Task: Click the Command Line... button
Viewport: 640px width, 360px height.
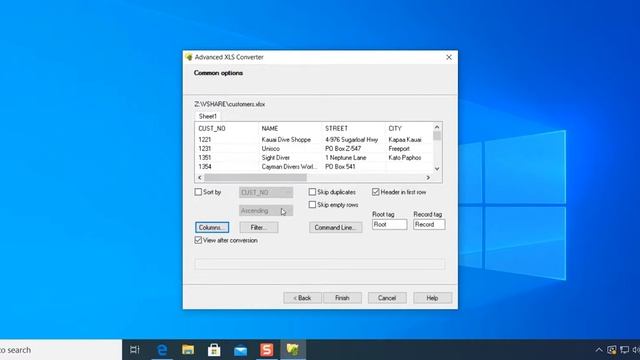Action: (x=336, y=227)
